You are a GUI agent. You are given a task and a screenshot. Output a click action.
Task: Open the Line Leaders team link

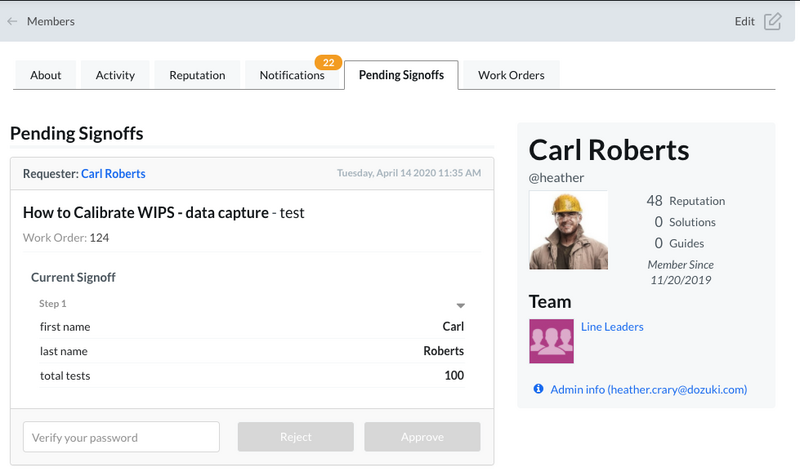tap(612, 327)
